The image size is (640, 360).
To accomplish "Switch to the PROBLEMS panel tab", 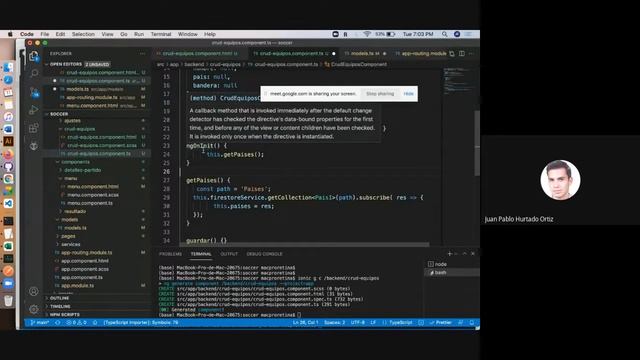I will coord(170,254).
